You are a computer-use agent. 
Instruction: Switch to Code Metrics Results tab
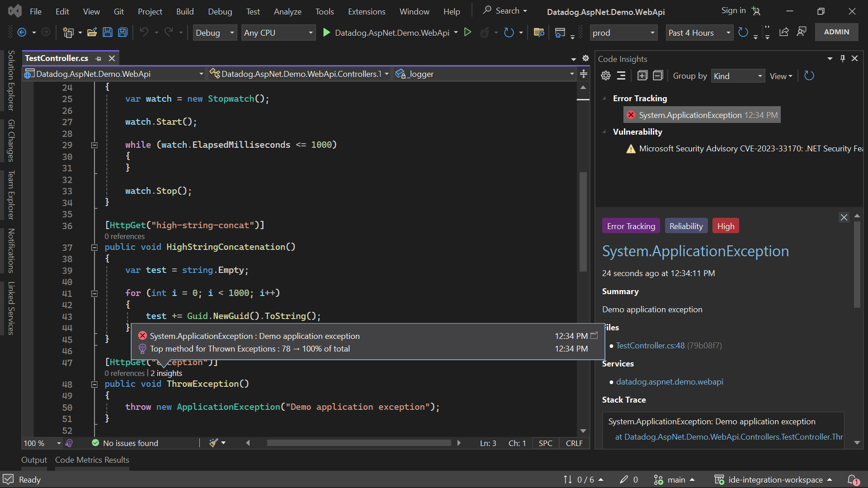pos(92,460)
